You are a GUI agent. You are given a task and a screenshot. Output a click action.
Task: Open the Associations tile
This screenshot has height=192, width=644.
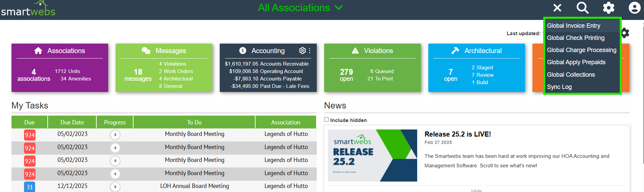tap(60, 68)
